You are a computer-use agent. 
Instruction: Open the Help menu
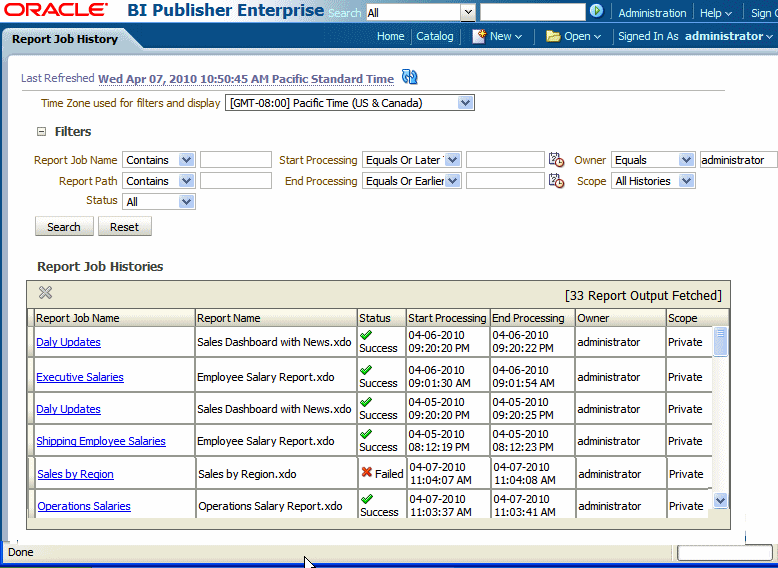(x=715, y=13)
